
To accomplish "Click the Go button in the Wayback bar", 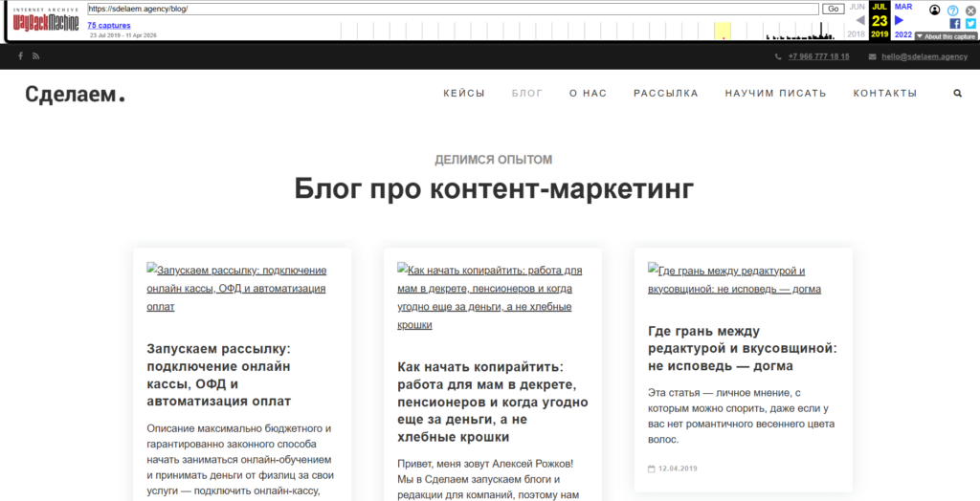I will pos(834,9).
